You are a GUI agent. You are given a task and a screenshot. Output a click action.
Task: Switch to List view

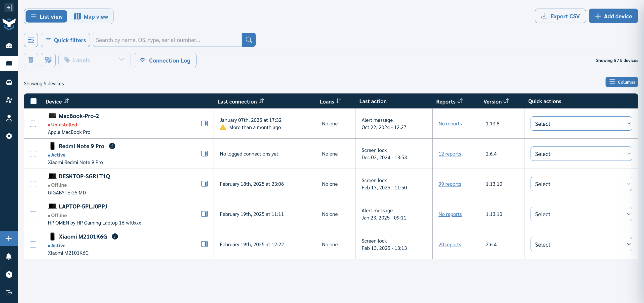pyautogui.click(x=47, y=17)
